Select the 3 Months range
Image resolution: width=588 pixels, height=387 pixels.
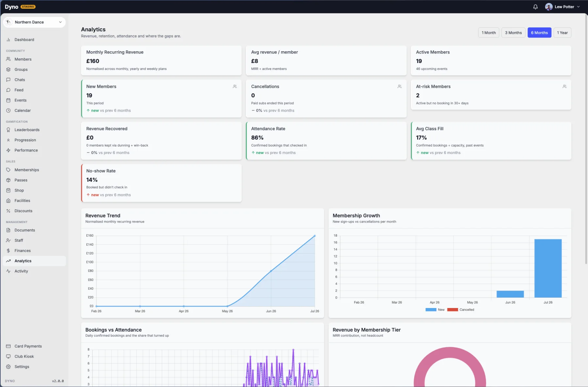coord(514,33)
